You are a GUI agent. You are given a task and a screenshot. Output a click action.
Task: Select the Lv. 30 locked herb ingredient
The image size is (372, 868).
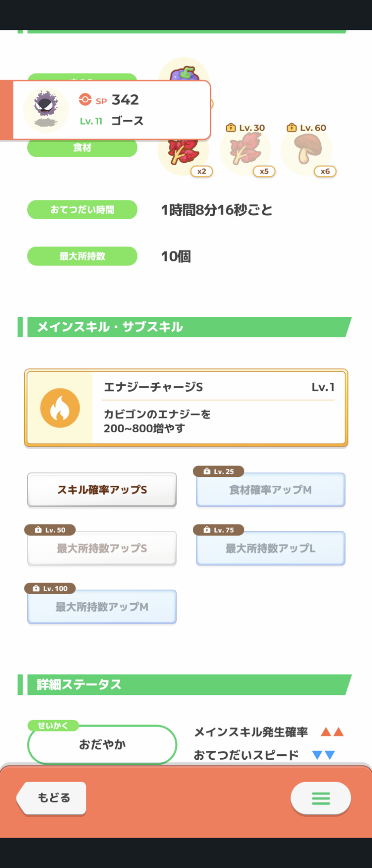pyautogui.click(x=246, y=150)
